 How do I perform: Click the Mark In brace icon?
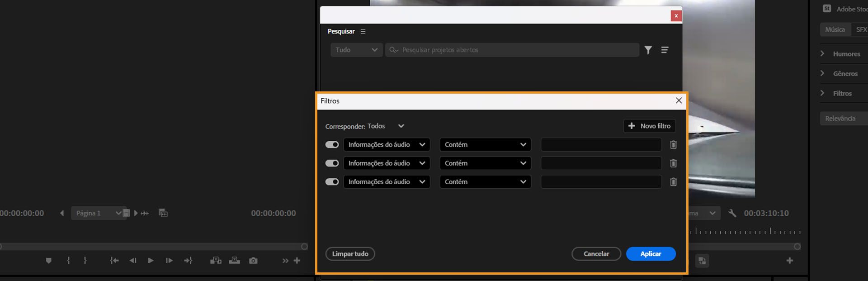coord(68,261)
